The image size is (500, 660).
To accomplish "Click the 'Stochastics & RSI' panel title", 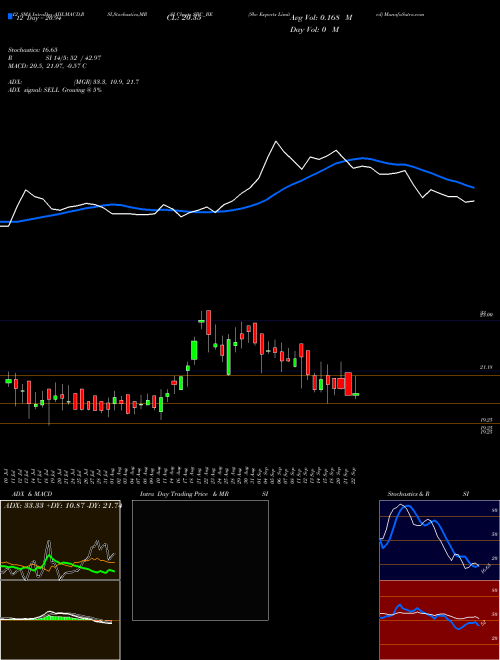I will [x=428, y=494].
